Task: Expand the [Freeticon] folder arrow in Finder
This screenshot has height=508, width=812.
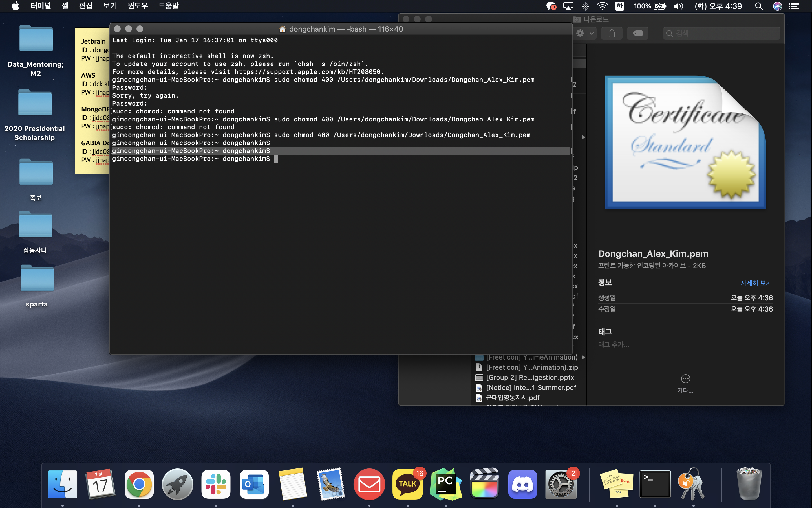Action: 584,357
